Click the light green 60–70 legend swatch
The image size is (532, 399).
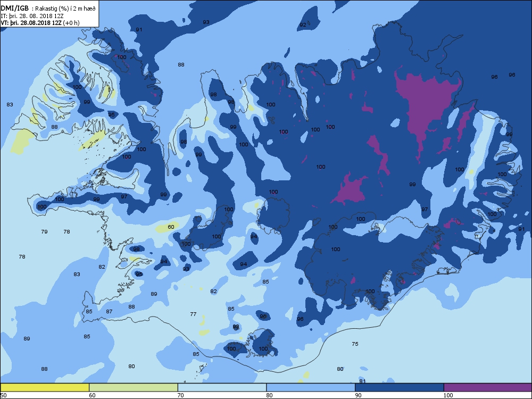point(134,387)
